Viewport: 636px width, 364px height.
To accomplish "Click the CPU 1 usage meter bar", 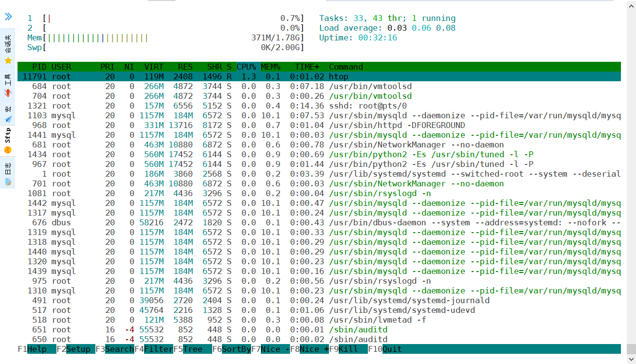I will pyautogui.click(x=165, y=18).
